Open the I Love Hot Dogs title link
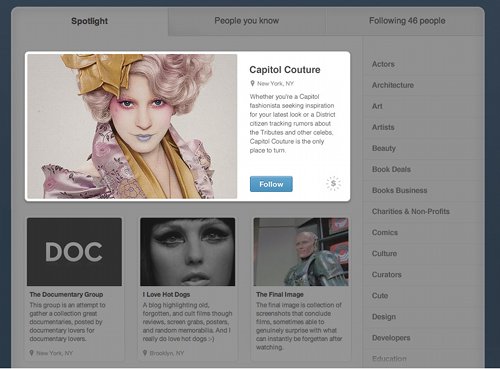 [166, 295]
